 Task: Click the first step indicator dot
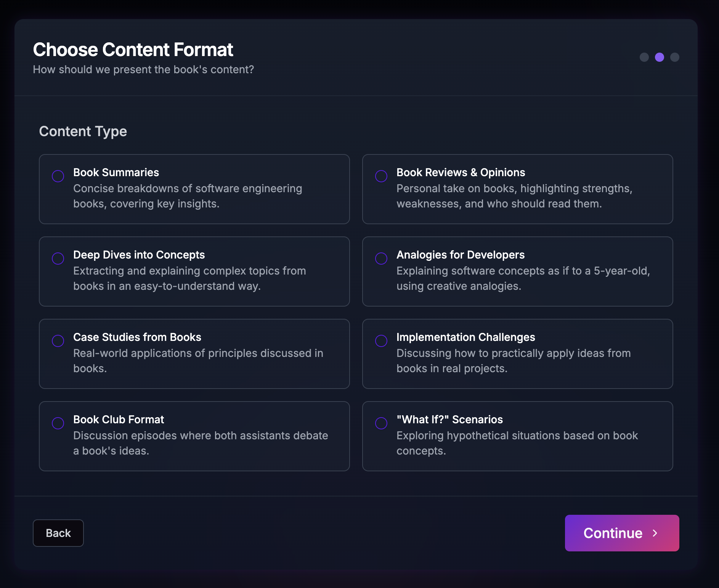click(644, 57)
